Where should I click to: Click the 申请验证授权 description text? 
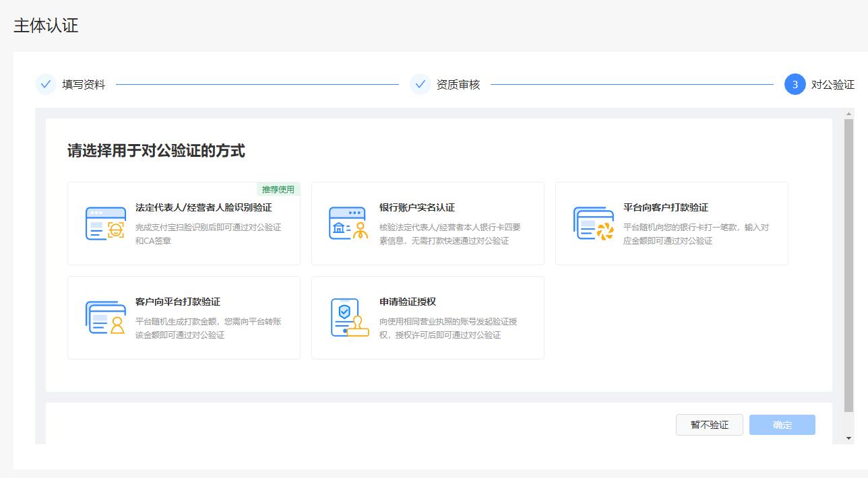point(448,328)
